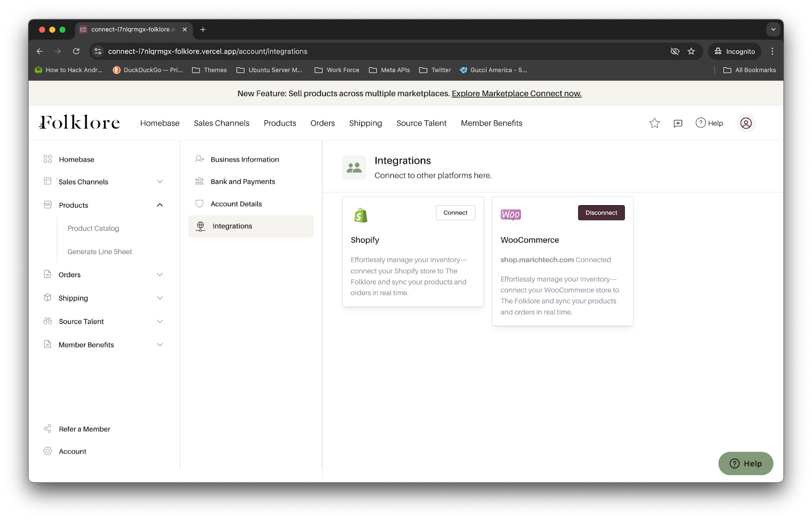The image size is (812, 520).
Task: Click the Folklore logo
Action: pyautogui.click(x=80, y=122)
